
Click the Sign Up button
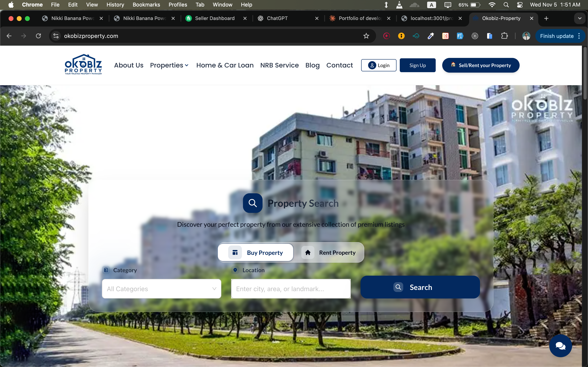418,65
